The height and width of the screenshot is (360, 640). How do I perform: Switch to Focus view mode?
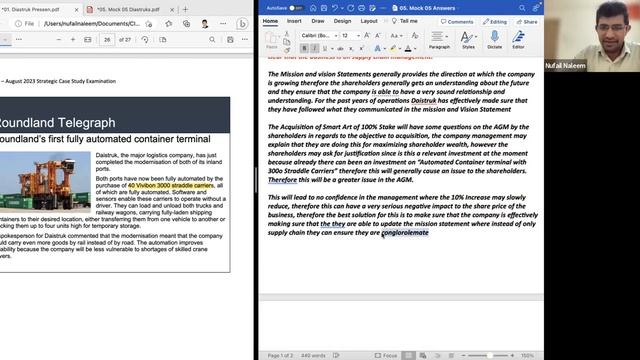(386, 356)
